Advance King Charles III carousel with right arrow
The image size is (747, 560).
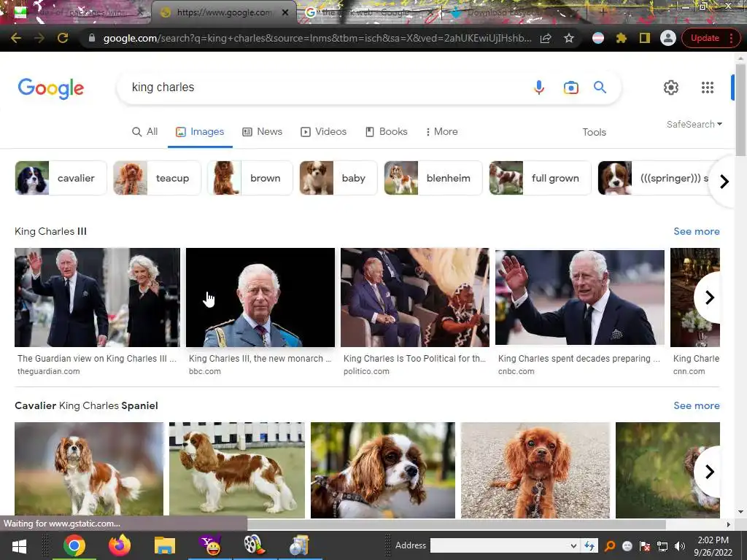click(709, 297)
